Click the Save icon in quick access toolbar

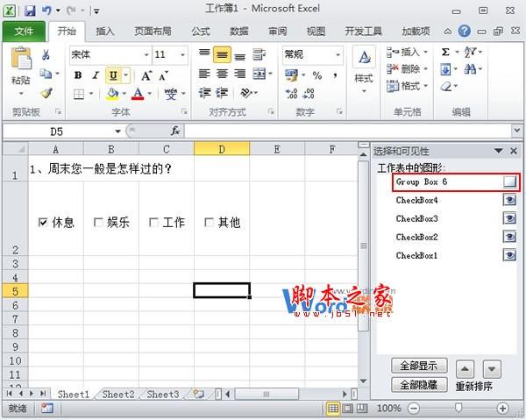(29, 11)
